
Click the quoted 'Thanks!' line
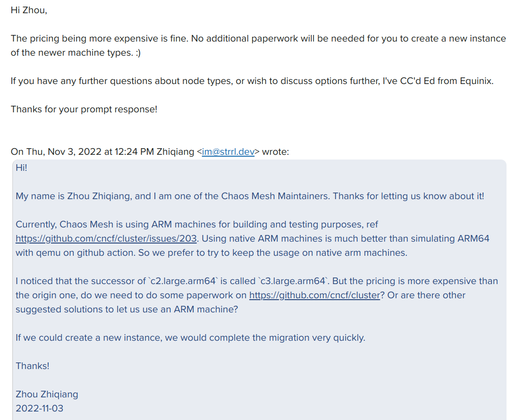(33, 366)
